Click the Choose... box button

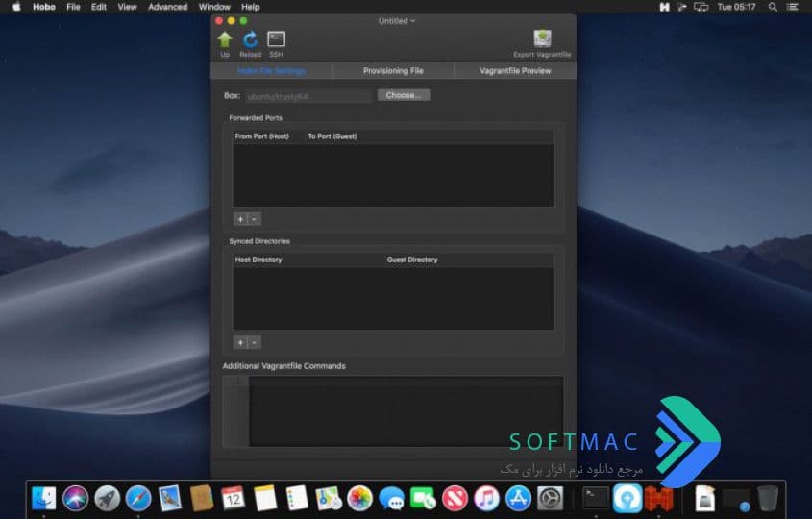pyautogui.click(x=404, y=95)
